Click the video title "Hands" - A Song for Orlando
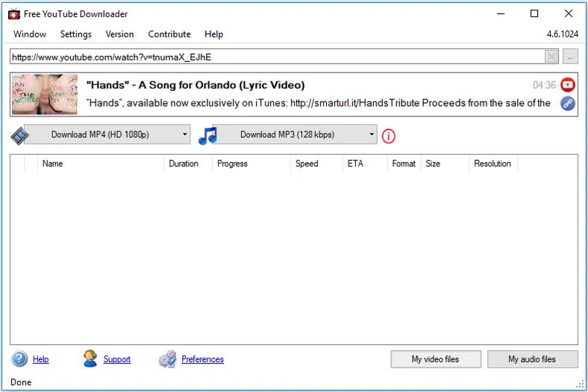The height and width of the screenshot is (392, 588). tap(196, 85)
